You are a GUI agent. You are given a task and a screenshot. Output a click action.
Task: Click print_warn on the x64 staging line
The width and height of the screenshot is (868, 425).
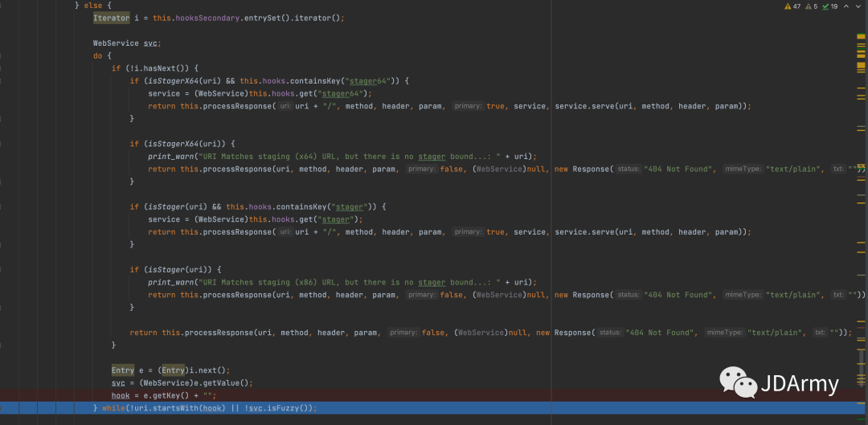(x=171, y=156)
